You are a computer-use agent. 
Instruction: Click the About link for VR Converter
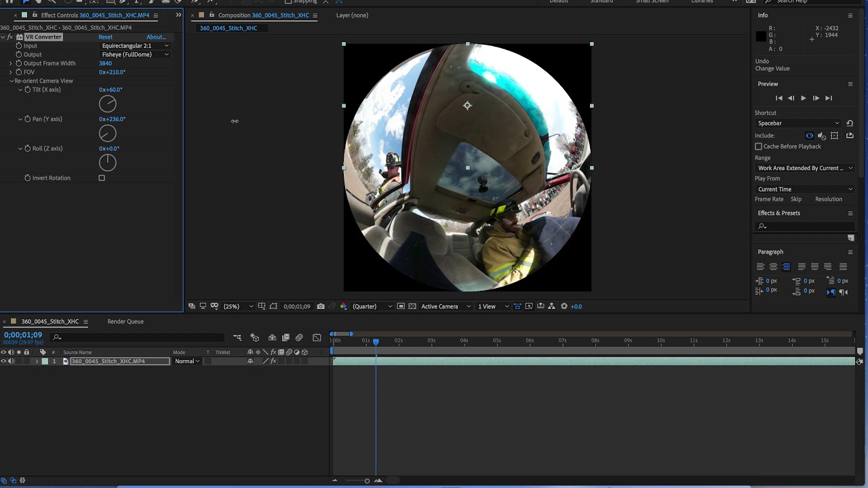(x=155, y=37)
